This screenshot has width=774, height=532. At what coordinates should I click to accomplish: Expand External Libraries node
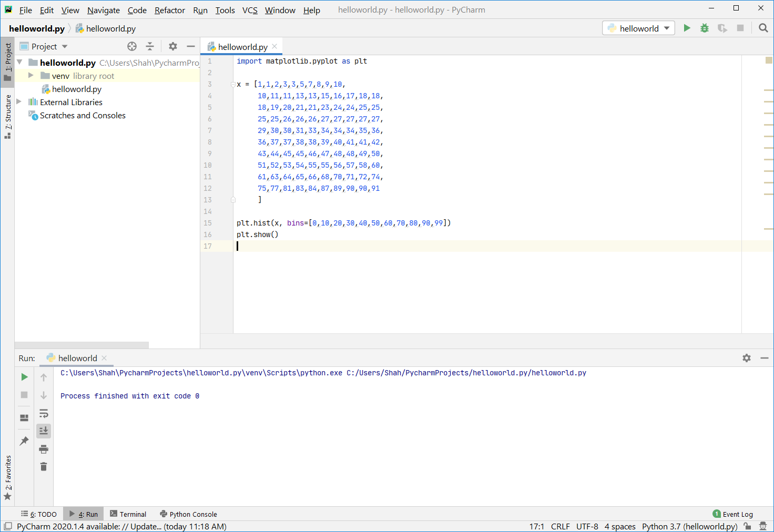pos(19,102)
